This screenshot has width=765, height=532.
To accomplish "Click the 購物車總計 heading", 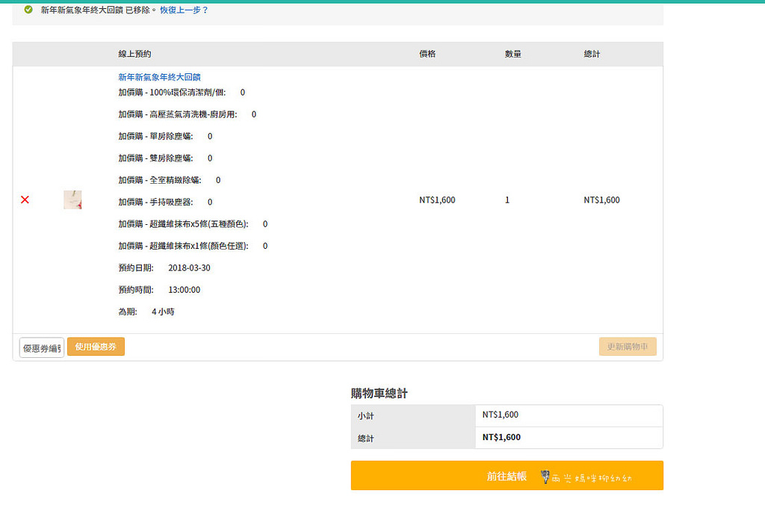I will pos(379,393).
